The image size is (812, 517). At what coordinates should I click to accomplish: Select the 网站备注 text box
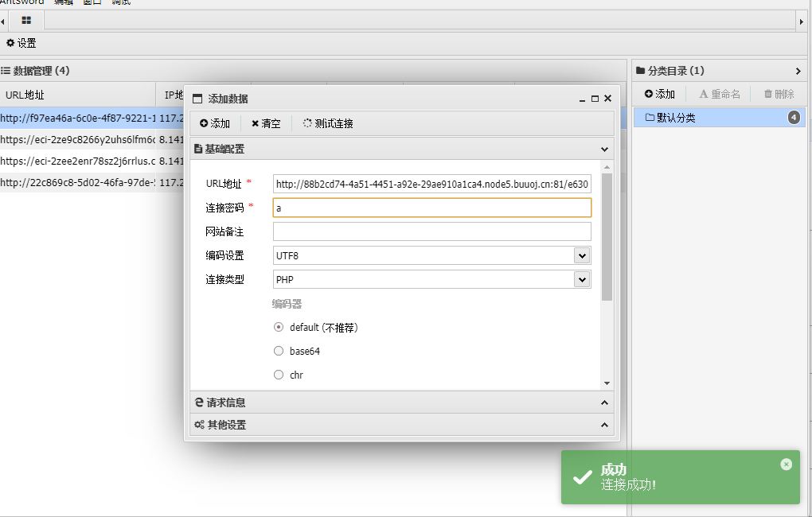(432, 231)
